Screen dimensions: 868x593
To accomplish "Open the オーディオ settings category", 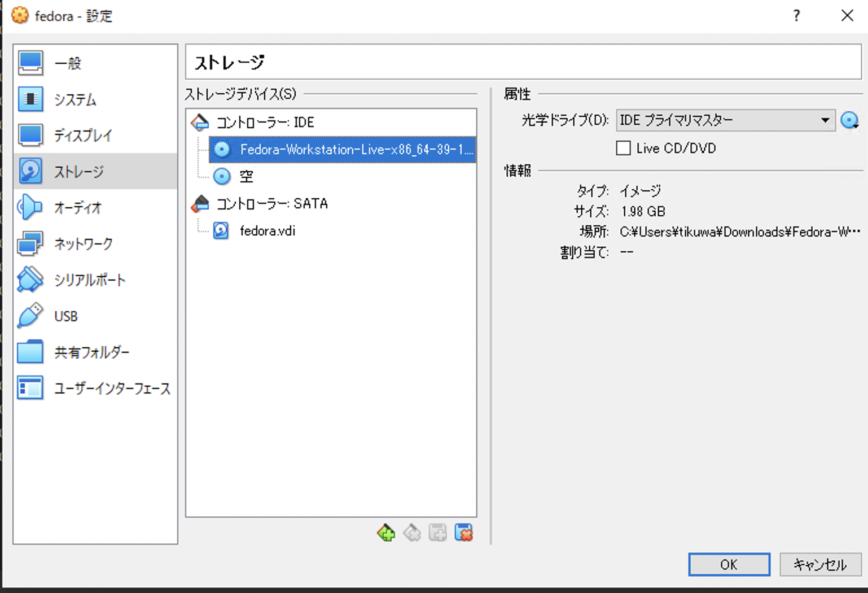I will (x=95, y=207).
